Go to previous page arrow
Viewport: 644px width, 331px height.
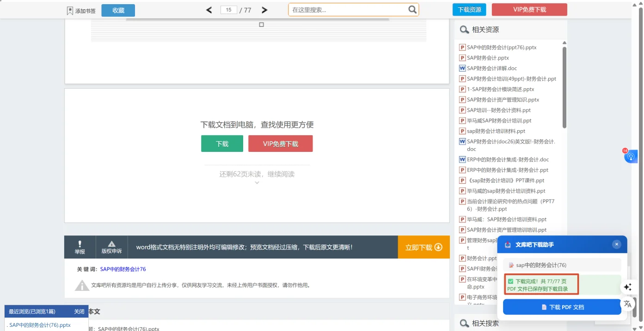click(209, 10)
